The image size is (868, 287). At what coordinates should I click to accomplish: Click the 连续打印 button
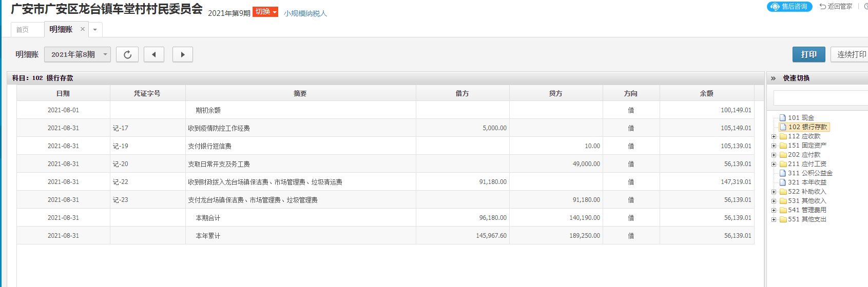click(x=850, y=54)
